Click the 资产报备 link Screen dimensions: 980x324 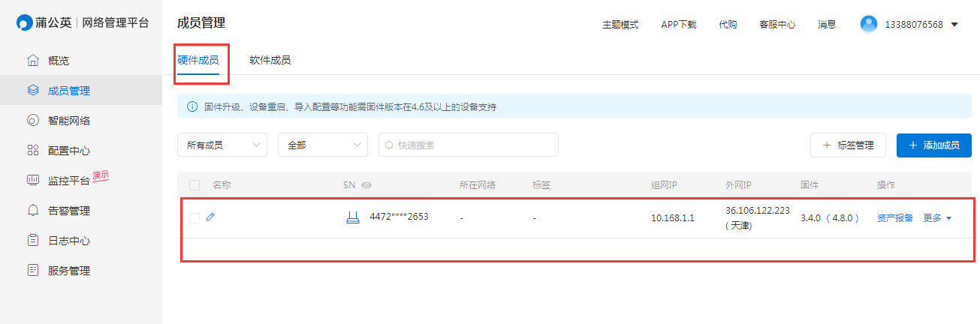pyautogui.click(x=895, y=218)
